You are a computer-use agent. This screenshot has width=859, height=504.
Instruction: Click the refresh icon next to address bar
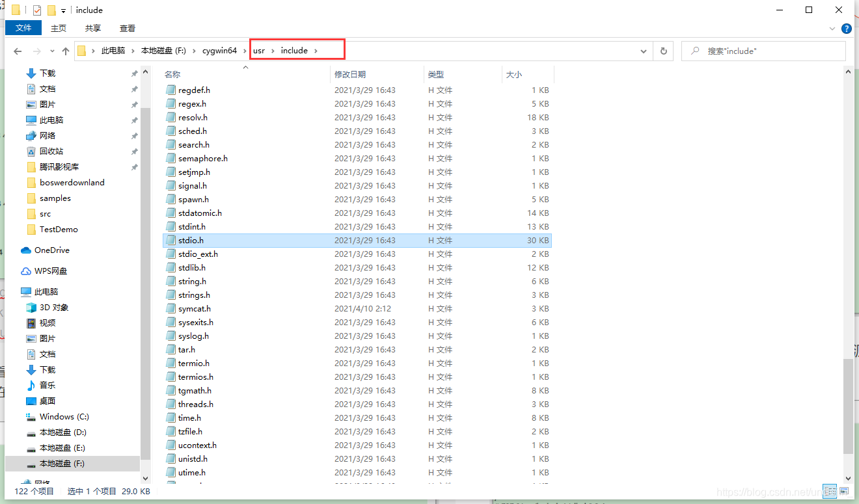[663, 51]
